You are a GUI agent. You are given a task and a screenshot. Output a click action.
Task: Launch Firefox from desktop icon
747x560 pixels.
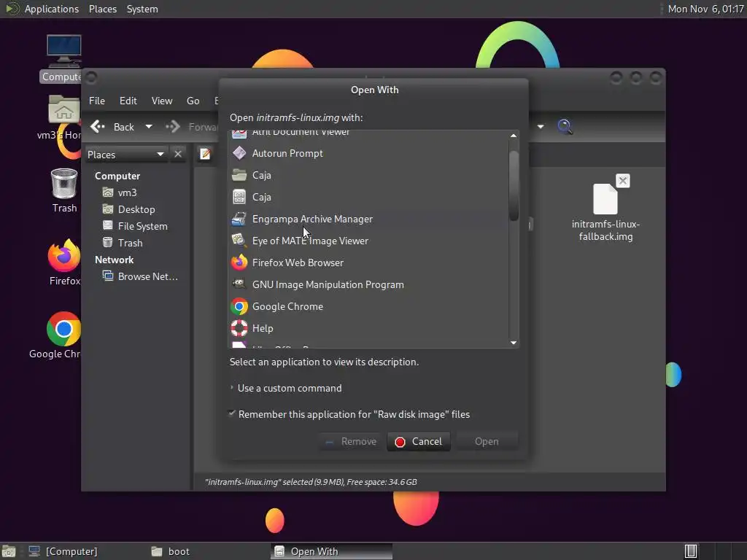(64, 256)
